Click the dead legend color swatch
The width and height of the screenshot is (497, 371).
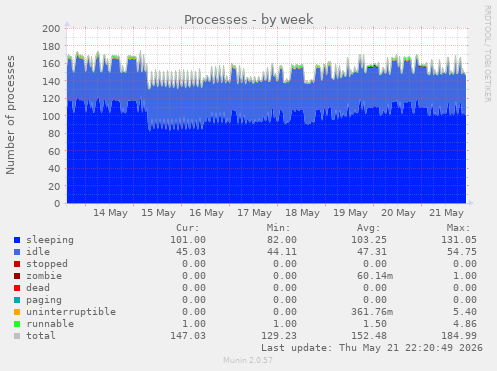point(17,288)
